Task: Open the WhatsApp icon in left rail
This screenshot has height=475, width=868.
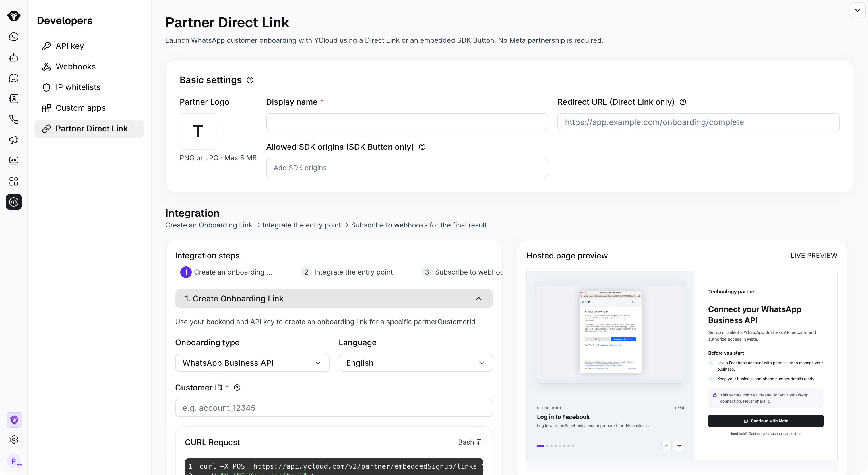Action: click(x=14, y=37)
